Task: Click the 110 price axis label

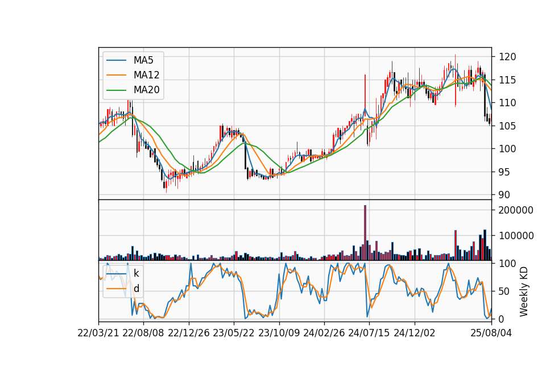Action: 507,103
